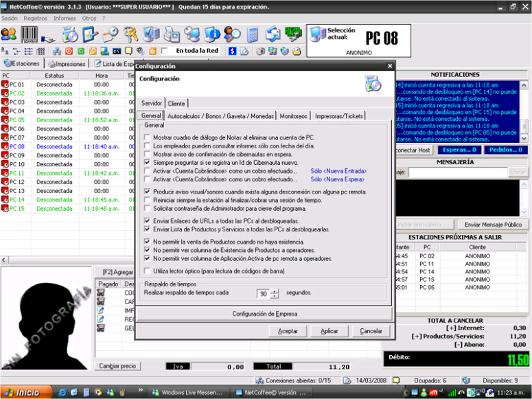Click the computer with blue info icon
This screenshot has width=532, height=399.
[x=212, y=34]
